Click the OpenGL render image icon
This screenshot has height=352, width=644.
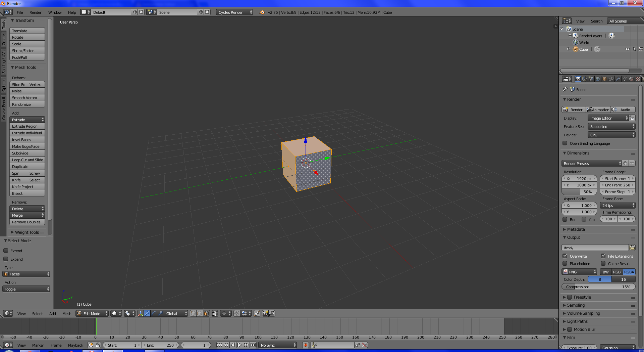coord(265,313)
